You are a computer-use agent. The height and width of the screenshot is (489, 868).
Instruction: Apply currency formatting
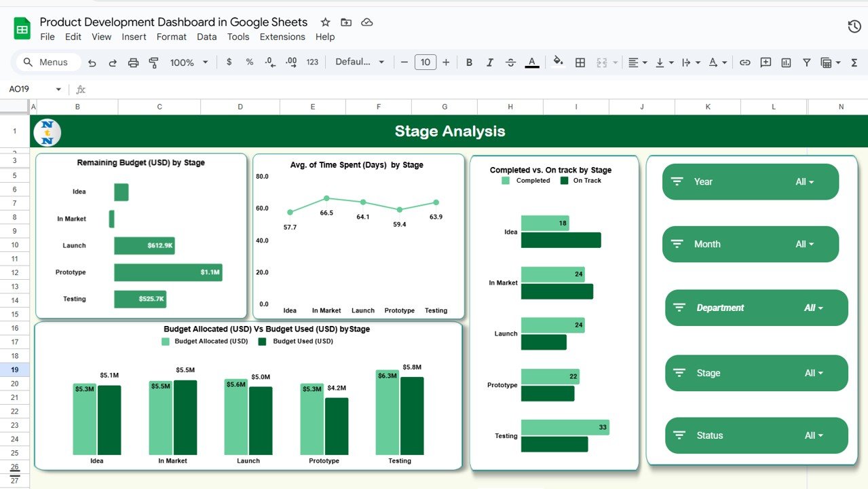coord(230,62)
